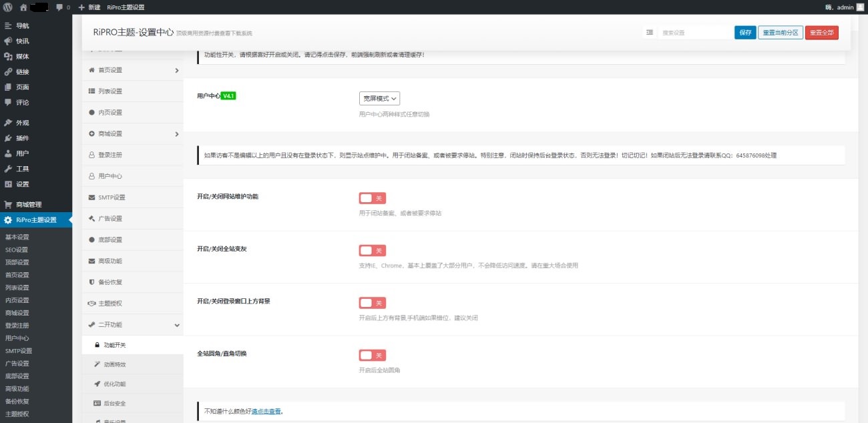Image resolution: width=868 pixels, height=423 pixels.
Task: Click the 链接 chain icon in the sidebar
Action: [8, 71]
